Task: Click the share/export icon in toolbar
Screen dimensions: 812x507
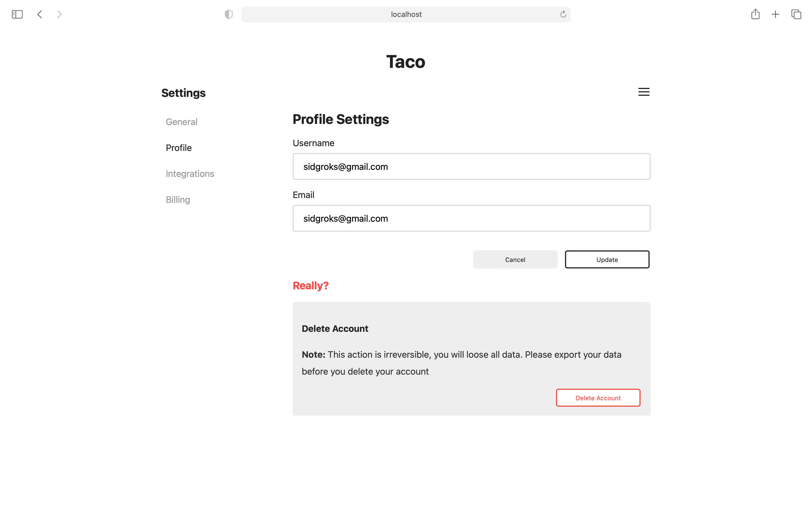Action: (x=755, y=14)
